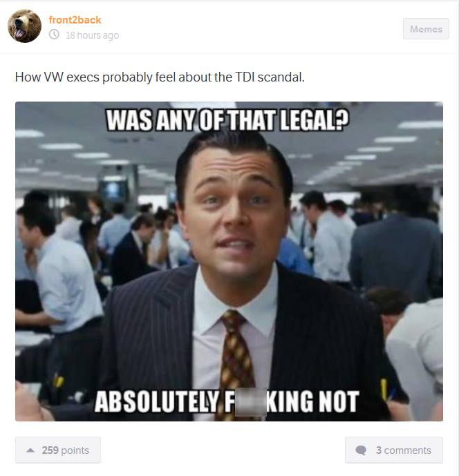
Task: Visit the front2back user profile
Action: (75, 20)
